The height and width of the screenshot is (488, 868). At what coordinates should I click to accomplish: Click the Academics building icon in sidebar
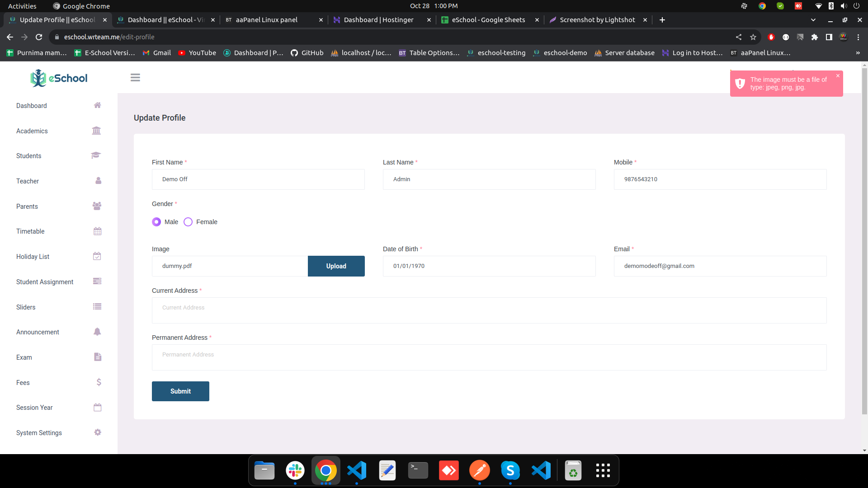pyautogui.click(x=96, y=131)
